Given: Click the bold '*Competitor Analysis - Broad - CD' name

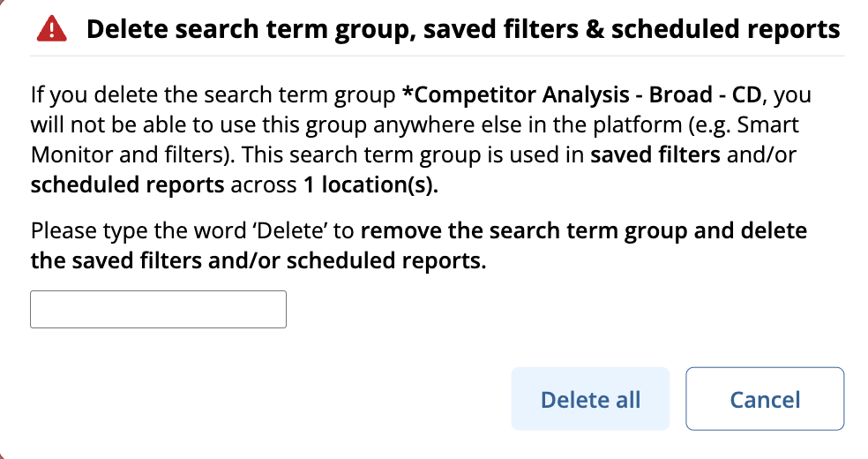Looking at the screenshot, I should click(582, 94).
